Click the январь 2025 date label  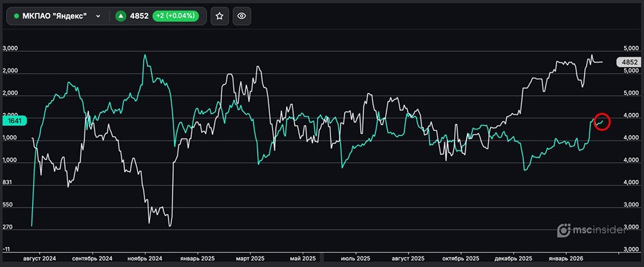198,259
